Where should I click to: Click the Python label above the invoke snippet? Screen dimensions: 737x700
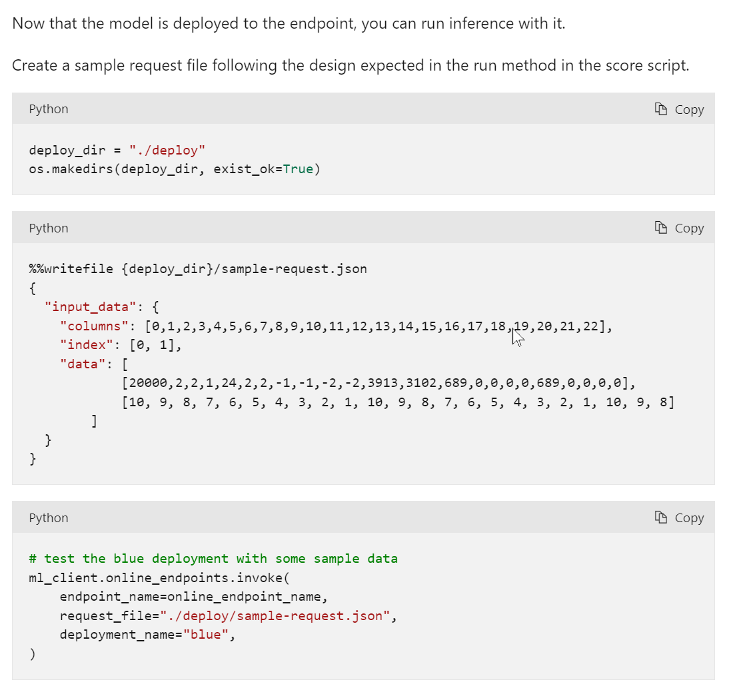point(48,518)
